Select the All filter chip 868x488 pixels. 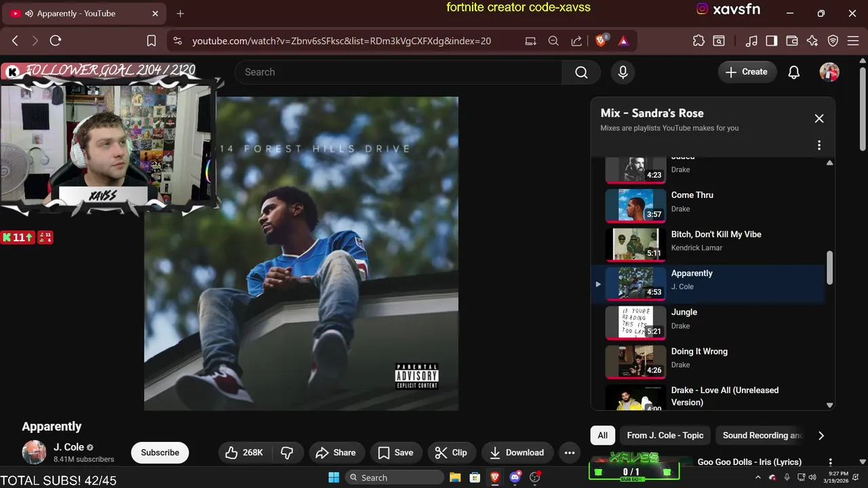tap(602, 435)
